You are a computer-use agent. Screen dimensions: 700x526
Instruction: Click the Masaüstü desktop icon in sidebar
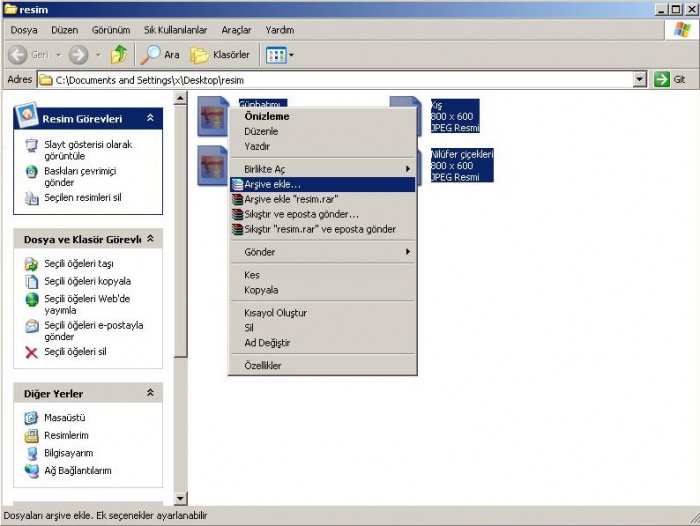(x=32, y=417)
